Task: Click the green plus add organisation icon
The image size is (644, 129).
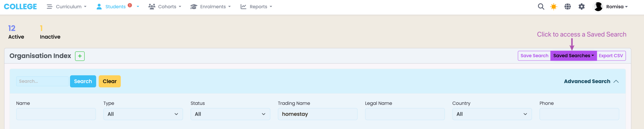Action: click(80, 56)
